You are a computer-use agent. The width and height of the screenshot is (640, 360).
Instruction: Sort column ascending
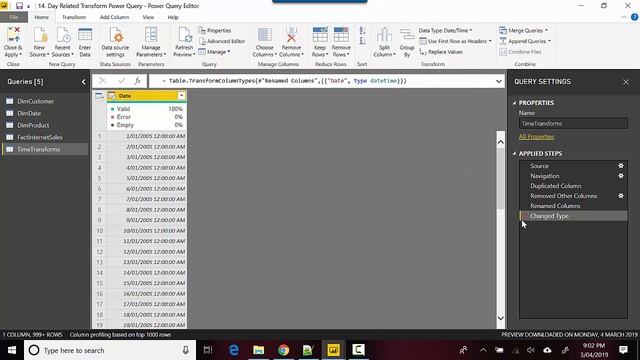362,31
